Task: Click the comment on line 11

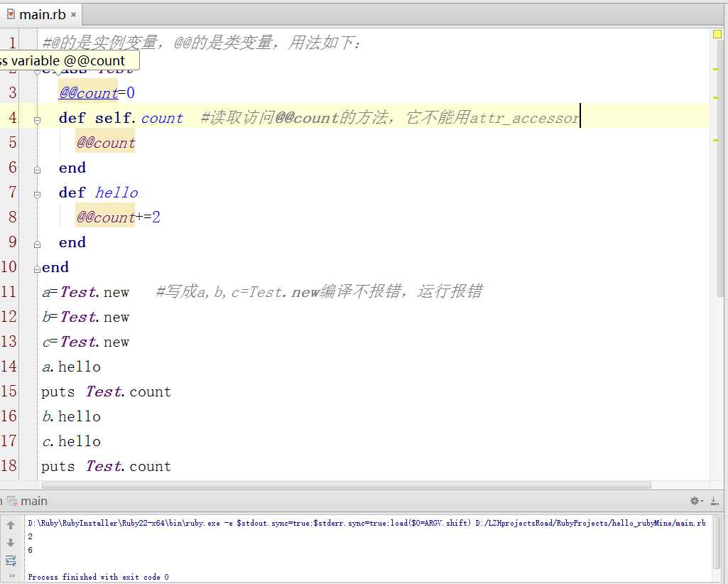Action: coord(320,291)
